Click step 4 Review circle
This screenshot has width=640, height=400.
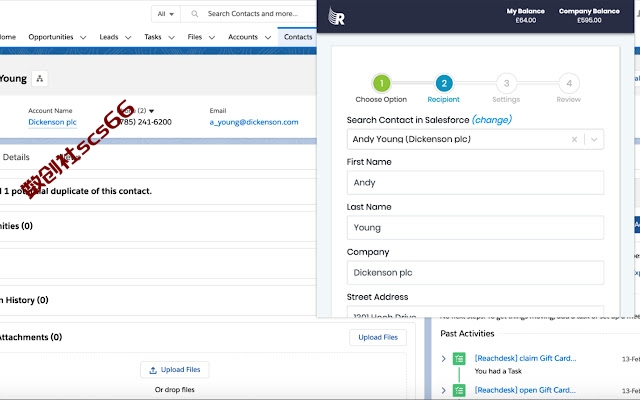569,83
